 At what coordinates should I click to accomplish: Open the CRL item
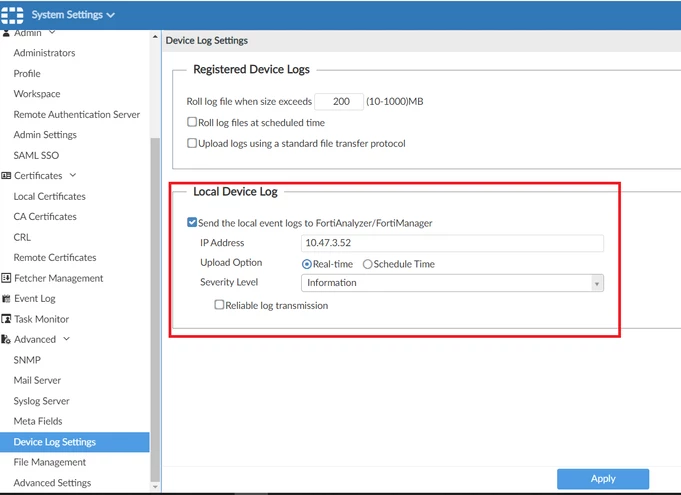pyautogui.click(x=22, y=237)
